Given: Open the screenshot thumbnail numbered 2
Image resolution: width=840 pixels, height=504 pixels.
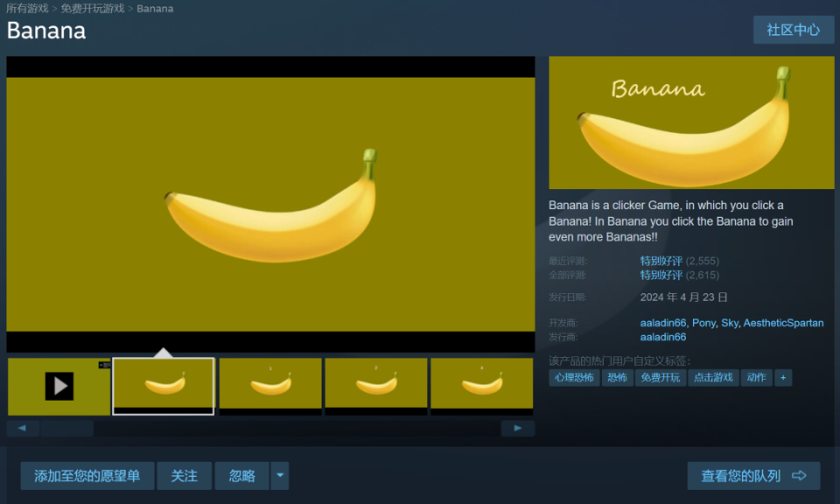Looking at the screenshot, I should (x=376, y=386).
